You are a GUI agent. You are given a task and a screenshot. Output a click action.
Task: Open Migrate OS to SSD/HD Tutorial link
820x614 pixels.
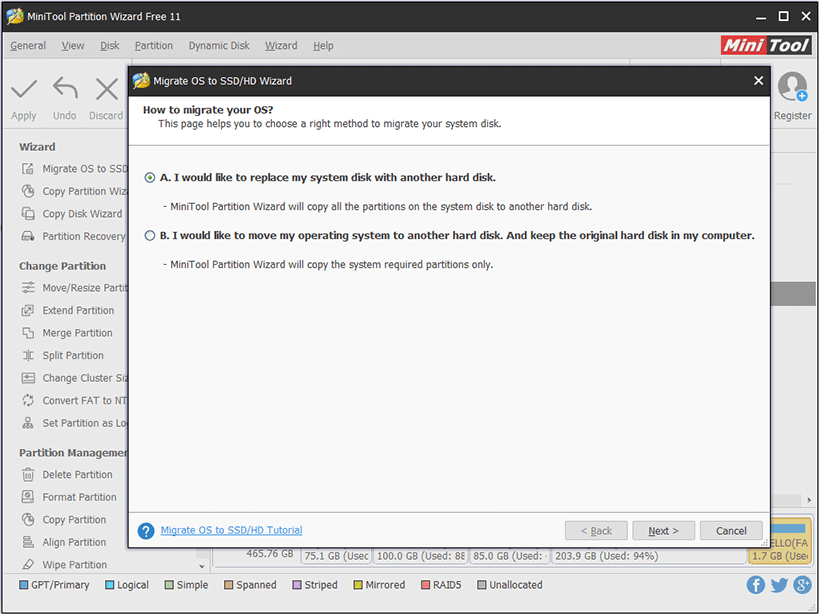click(231, 530)
